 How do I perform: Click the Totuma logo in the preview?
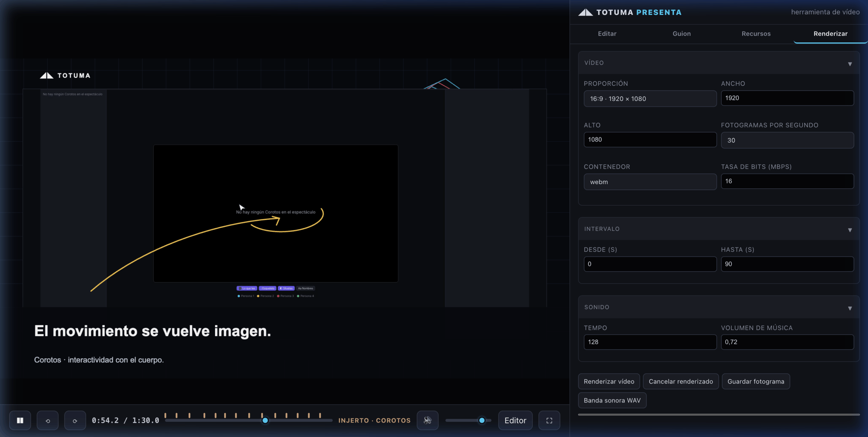[x=65, y=76]
